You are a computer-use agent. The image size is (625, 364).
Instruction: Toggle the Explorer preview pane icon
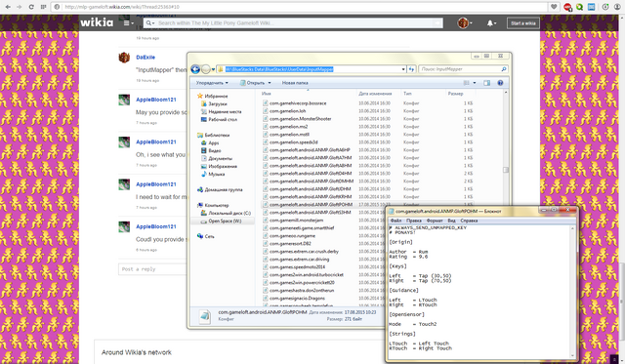pos(486,83)
